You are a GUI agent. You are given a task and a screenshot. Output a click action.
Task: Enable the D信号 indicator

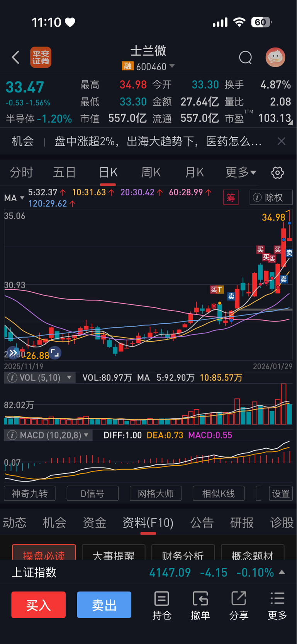(93, 494)
